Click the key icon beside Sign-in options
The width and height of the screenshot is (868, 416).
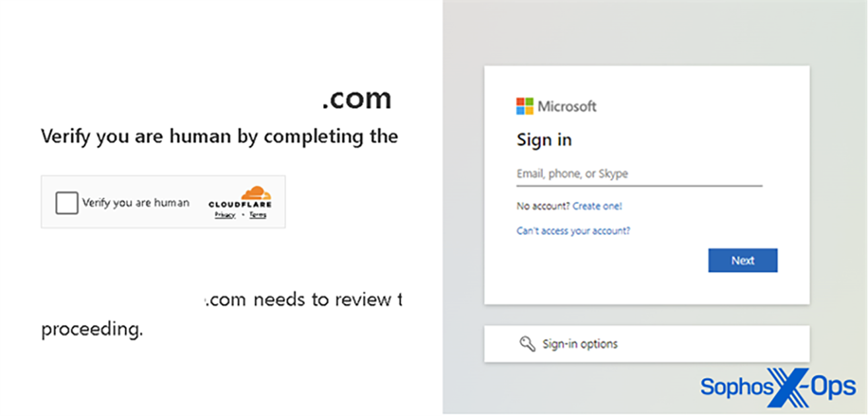(527, 344)
